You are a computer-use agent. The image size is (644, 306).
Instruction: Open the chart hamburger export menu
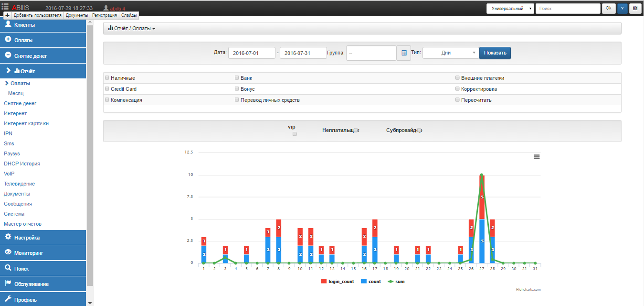pos(536,157)
